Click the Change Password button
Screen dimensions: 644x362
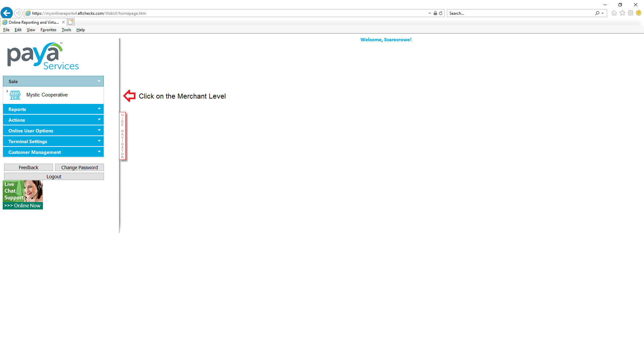[x=79, y=168]
